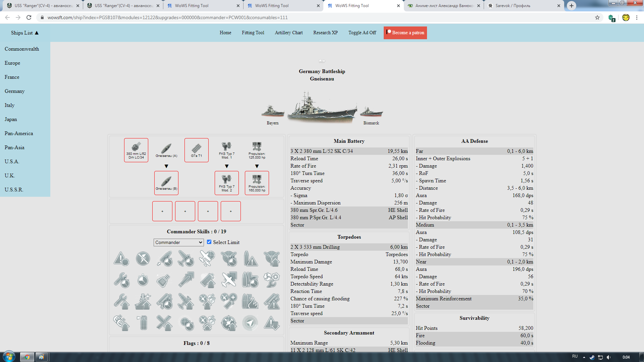
Task: Click Toggle Ad Off link
Action: pos(362,33)
